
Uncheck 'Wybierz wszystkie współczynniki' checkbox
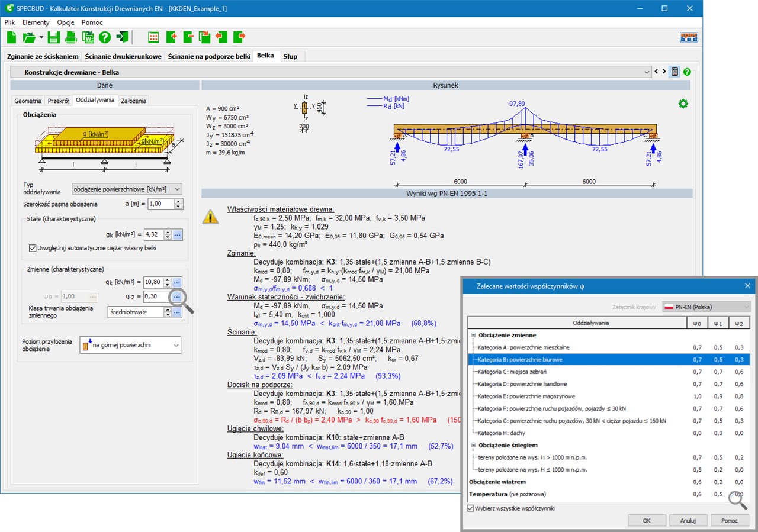click(471, 508)
